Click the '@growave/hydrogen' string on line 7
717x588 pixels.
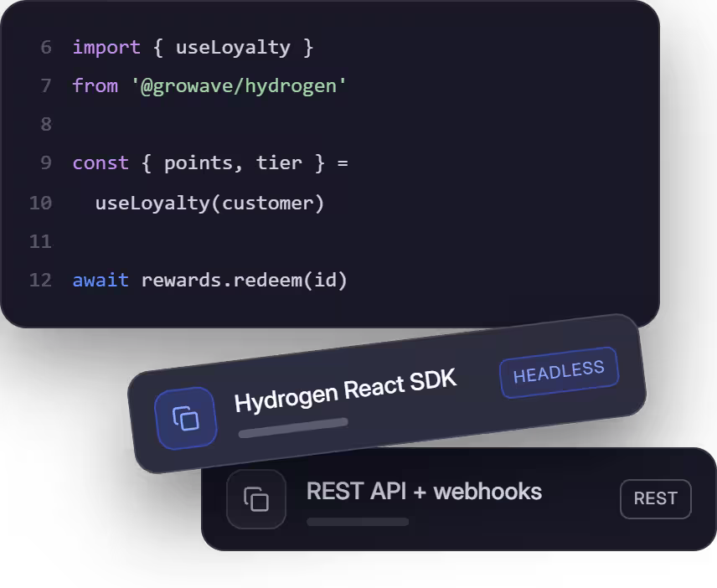[x=239, y=86]
